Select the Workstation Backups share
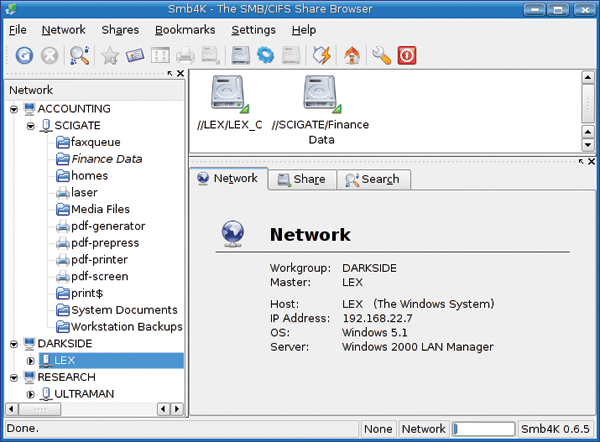 point(126,327)
